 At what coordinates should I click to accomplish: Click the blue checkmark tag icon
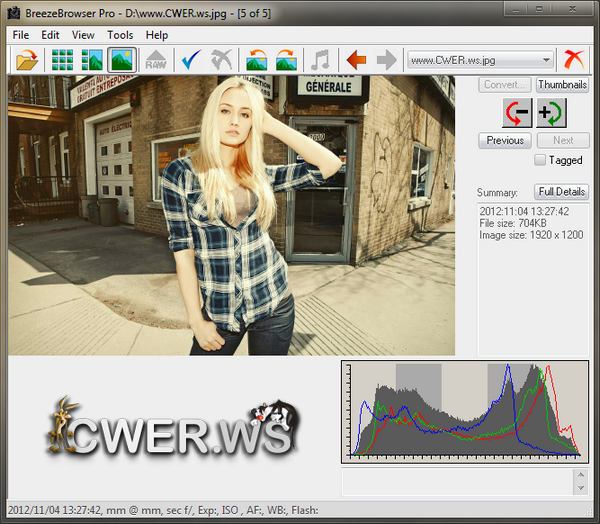point(190,60)
